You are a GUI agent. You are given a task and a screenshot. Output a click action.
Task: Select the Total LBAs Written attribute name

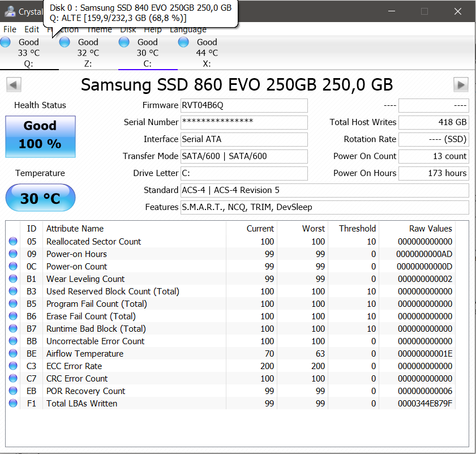pos(82,404)
